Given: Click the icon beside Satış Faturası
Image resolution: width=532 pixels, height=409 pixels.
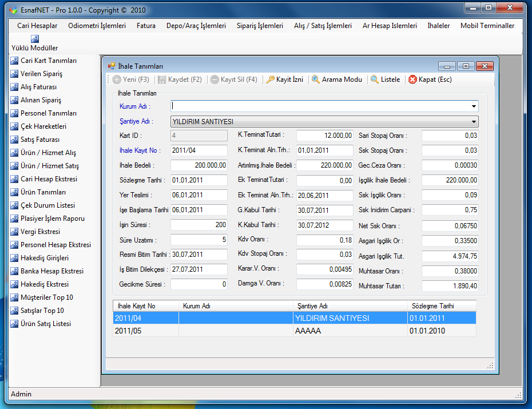Looking at the screenshot, I should (14, 140).
